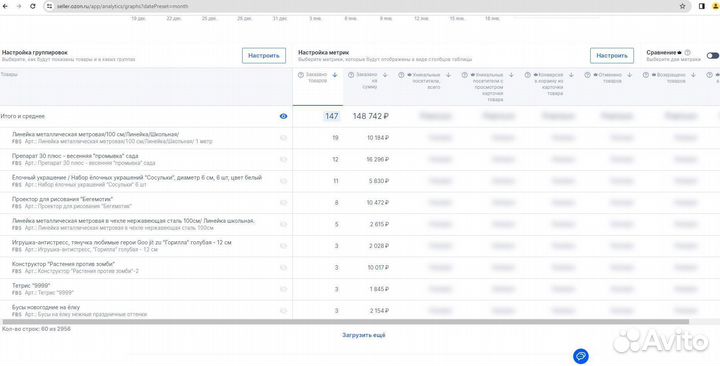This screenshot has width=720, height=366.
Task: Select 'Заказано товаров' column header
Action: (317, 78)
